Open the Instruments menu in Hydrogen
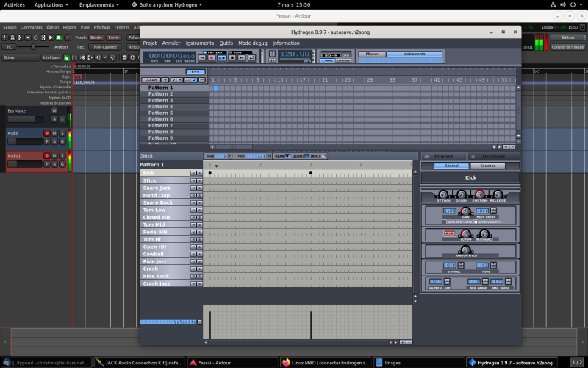The height and width of the screenshot is (368, 588). [199, 43]
